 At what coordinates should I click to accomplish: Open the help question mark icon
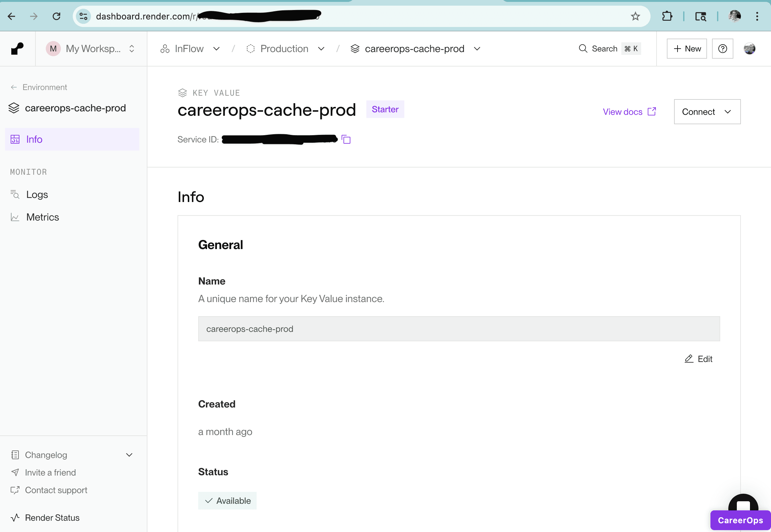pos(722,49)
